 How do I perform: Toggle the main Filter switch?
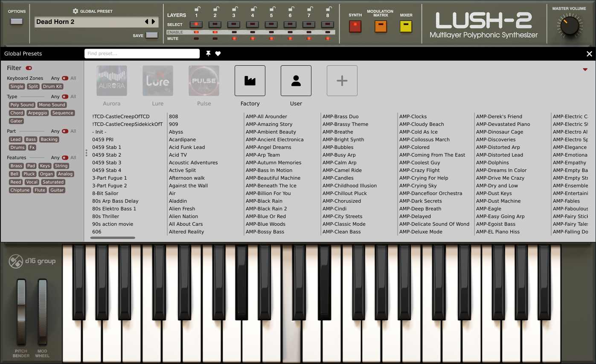click(29, 68)
